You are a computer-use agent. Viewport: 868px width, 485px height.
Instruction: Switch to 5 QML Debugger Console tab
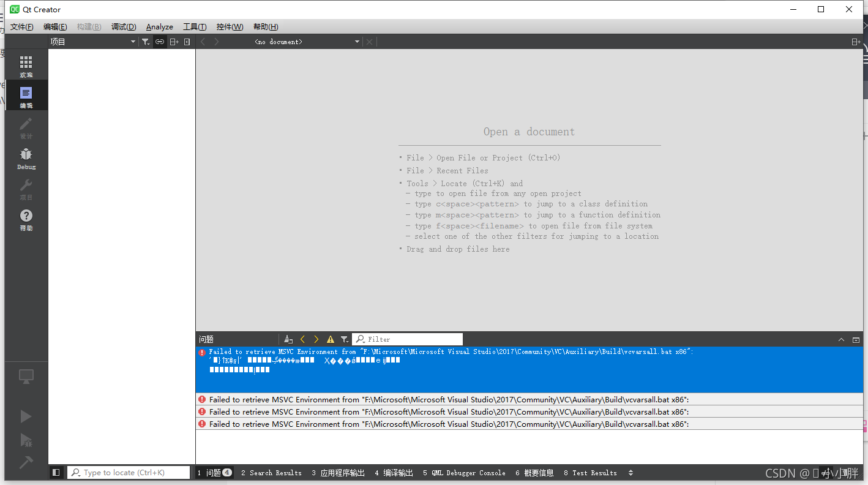[x=464, y=473]
